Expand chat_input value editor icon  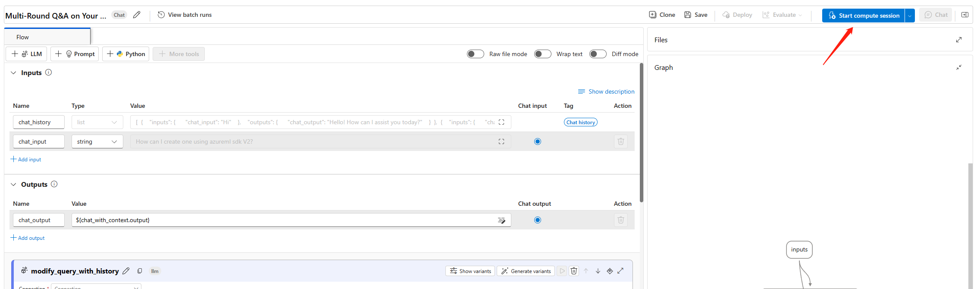(501, 141)
